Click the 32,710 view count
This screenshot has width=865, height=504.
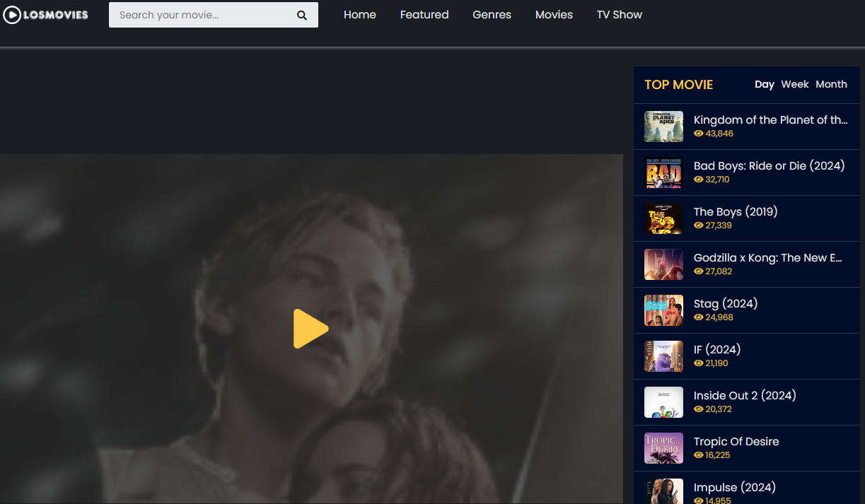[x=717, y=180]
